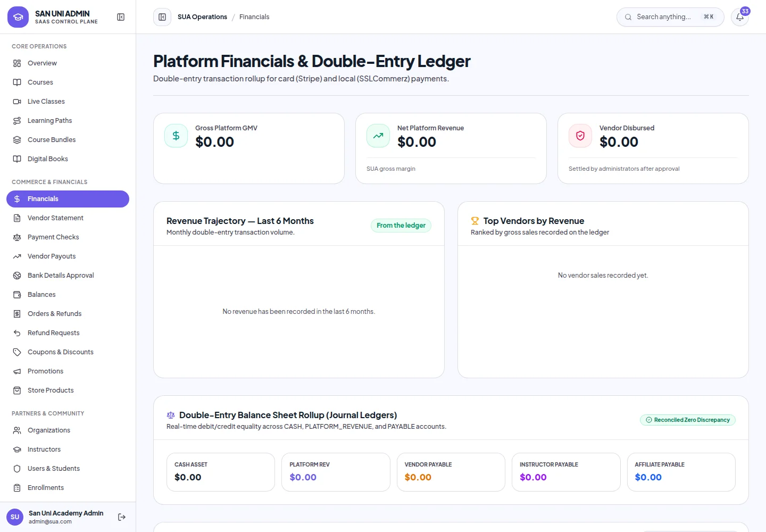This screenshot has height=532, width=766.
Task: Open Vendor Statement page
Action: point(68,218)
